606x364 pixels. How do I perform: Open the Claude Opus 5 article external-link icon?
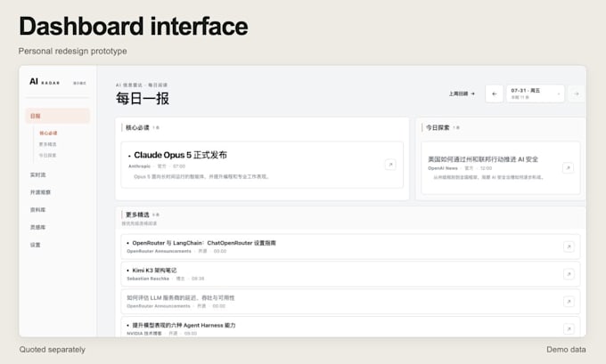390,165
